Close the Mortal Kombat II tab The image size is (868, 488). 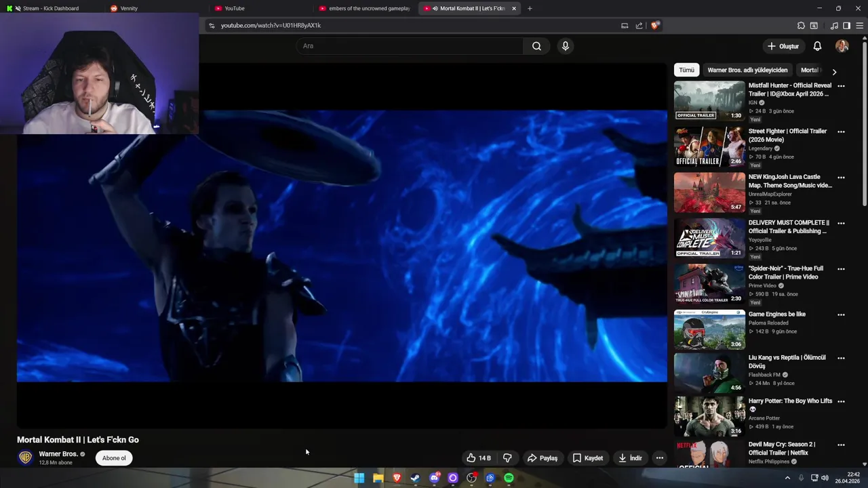pos(514,8)
